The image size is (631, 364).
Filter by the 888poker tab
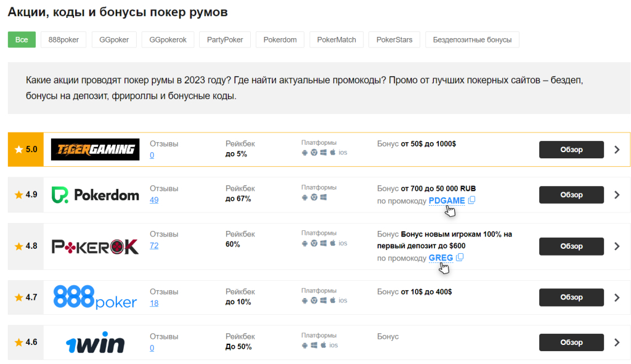(x=63, y=40)
